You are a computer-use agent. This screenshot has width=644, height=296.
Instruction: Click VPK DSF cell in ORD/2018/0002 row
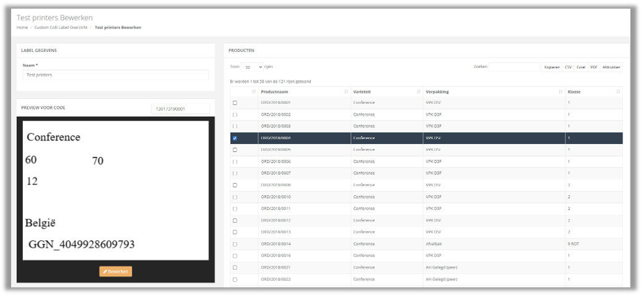coord(494,114)
